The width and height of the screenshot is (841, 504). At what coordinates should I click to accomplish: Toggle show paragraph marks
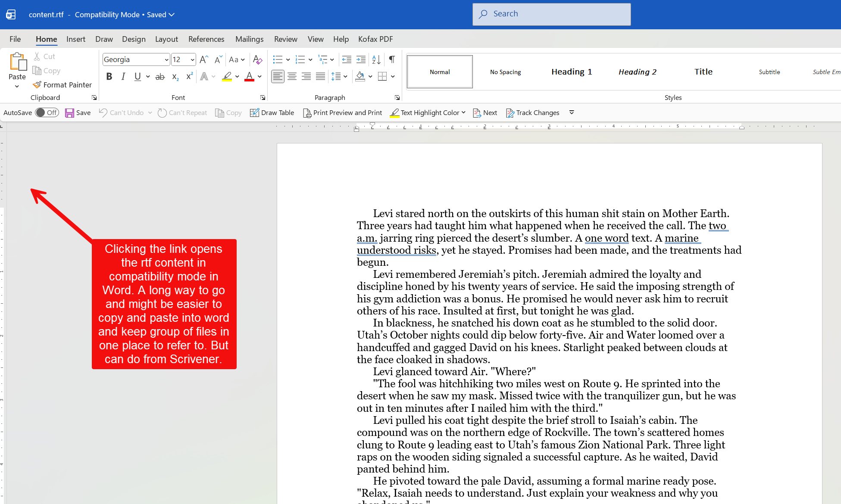[391, 59]
